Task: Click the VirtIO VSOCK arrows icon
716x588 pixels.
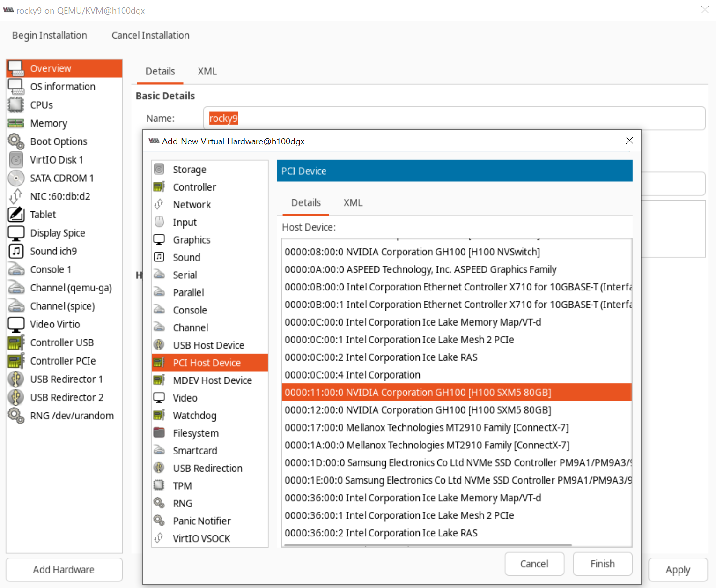Action: [159, 538]
